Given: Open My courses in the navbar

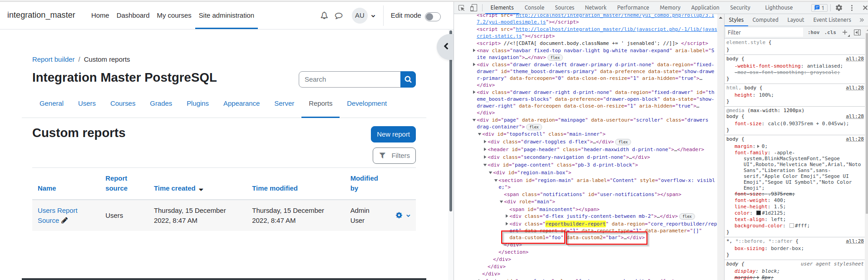Looking at the screenshot, I should [x=174, y=15].
